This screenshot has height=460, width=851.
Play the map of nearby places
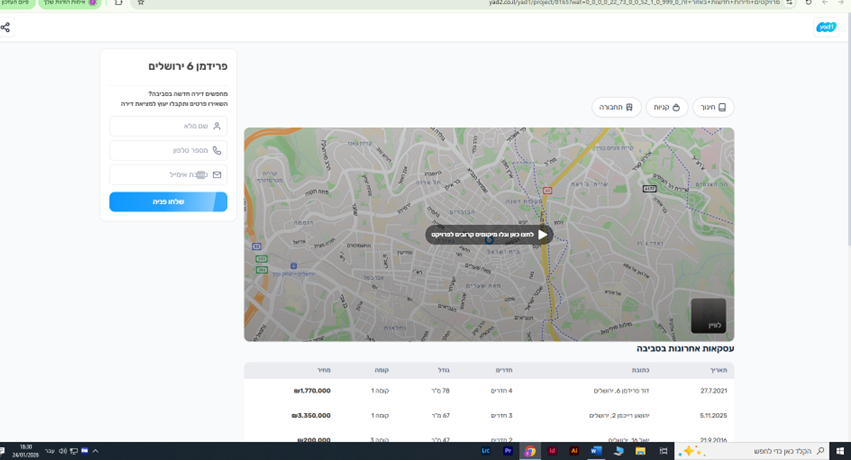[488, 234]
